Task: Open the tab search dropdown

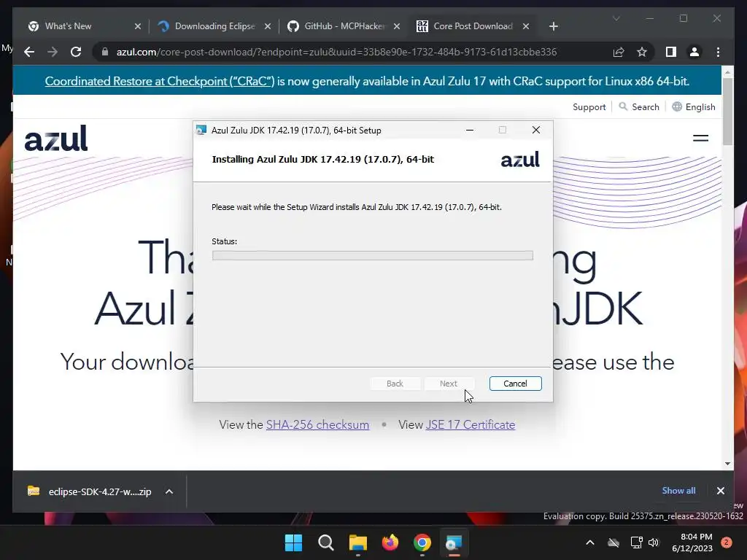Action: [x=616, y=18]
